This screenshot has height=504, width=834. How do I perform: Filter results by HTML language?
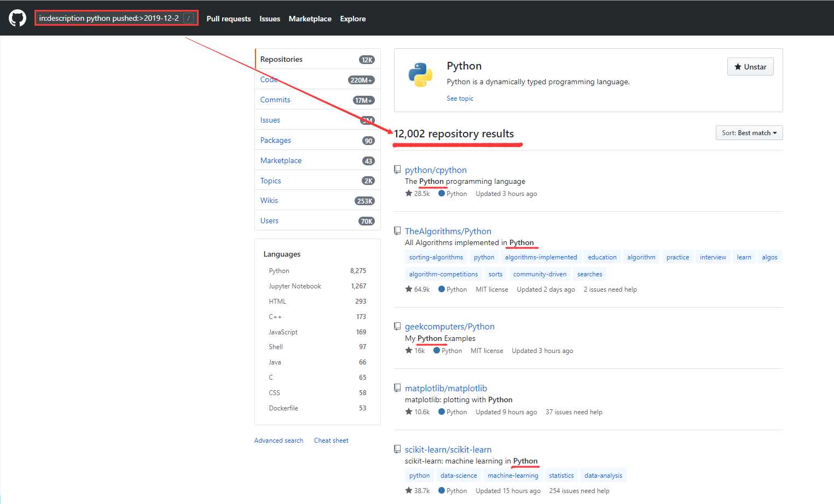pyautogui.click(x=317, y=302)
